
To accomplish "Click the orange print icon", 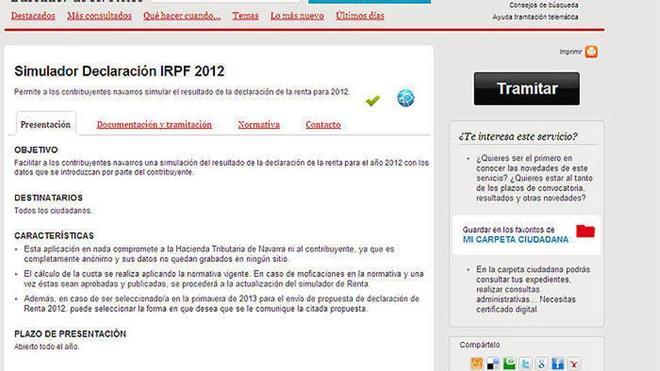I will [591, 52].
